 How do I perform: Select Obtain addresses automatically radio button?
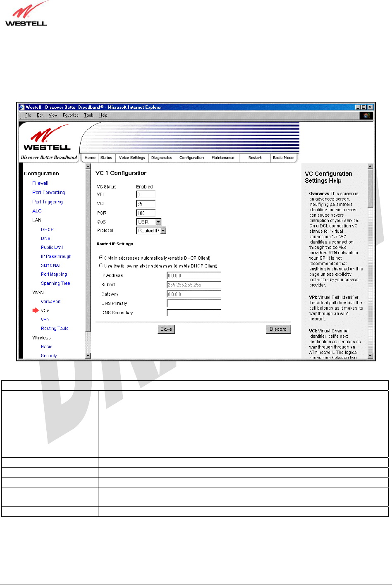[101, 258]
